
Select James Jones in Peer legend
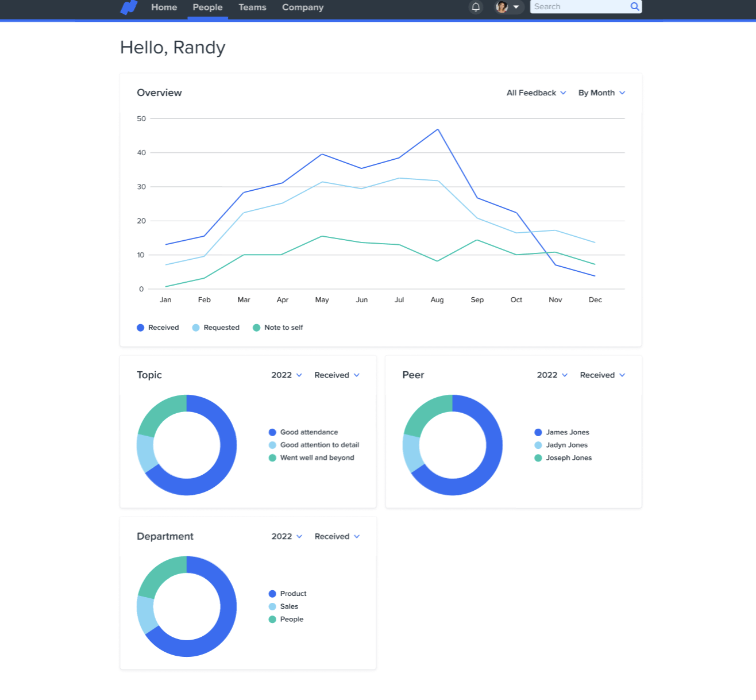567,432
